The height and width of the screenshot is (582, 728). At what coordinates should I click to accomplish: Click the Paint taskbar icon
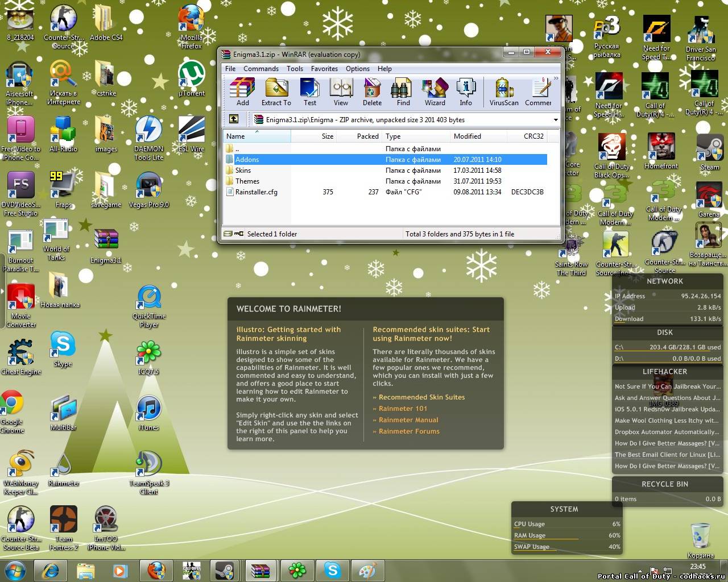367,570
